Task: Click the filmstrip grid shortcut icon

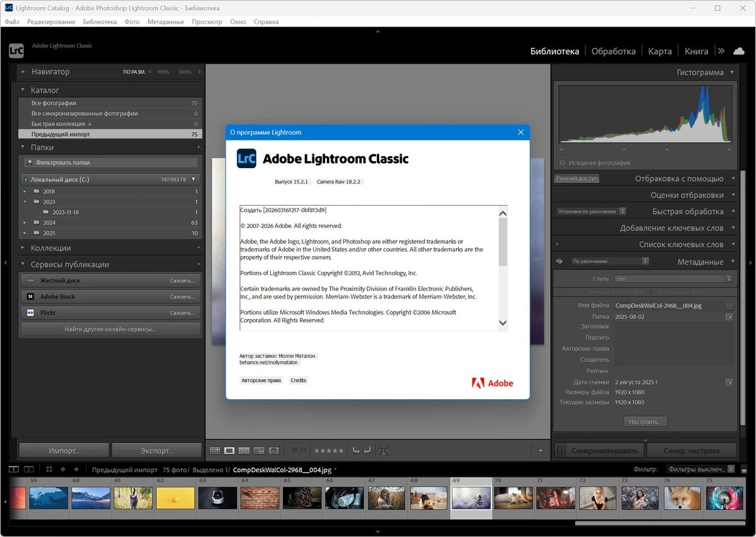Action: tap(49, 469)
